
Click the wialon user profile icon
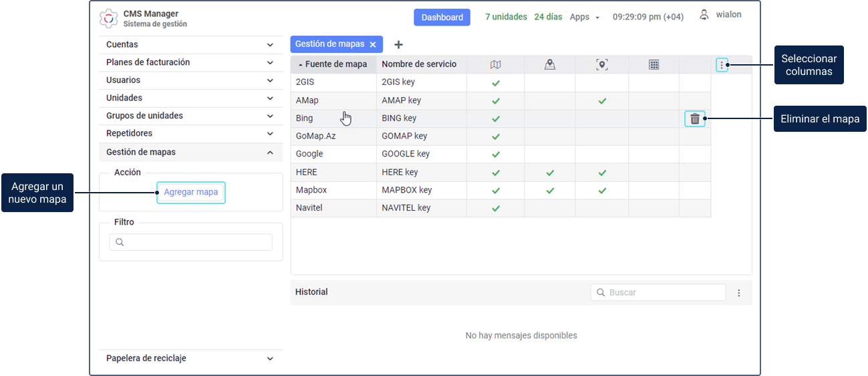click(x=704, y=15)
